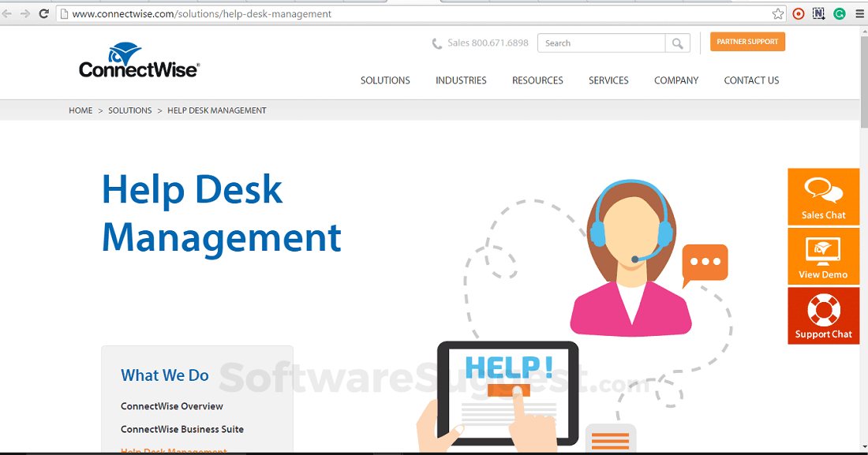Click the Sales 800.671.6898 phone number
Image resolution: width=868 pixels, height=455 pixels.
tap(488, 43)
